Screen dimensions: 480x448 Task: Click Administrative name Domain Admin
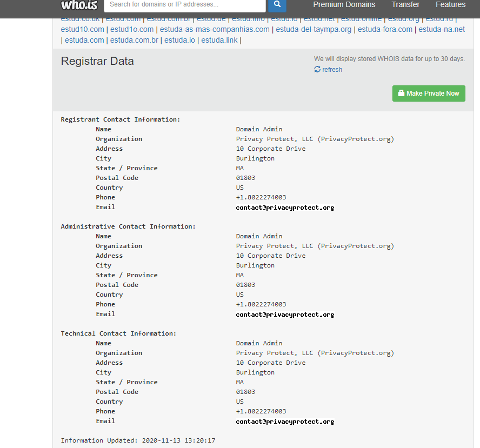point(259,236)
